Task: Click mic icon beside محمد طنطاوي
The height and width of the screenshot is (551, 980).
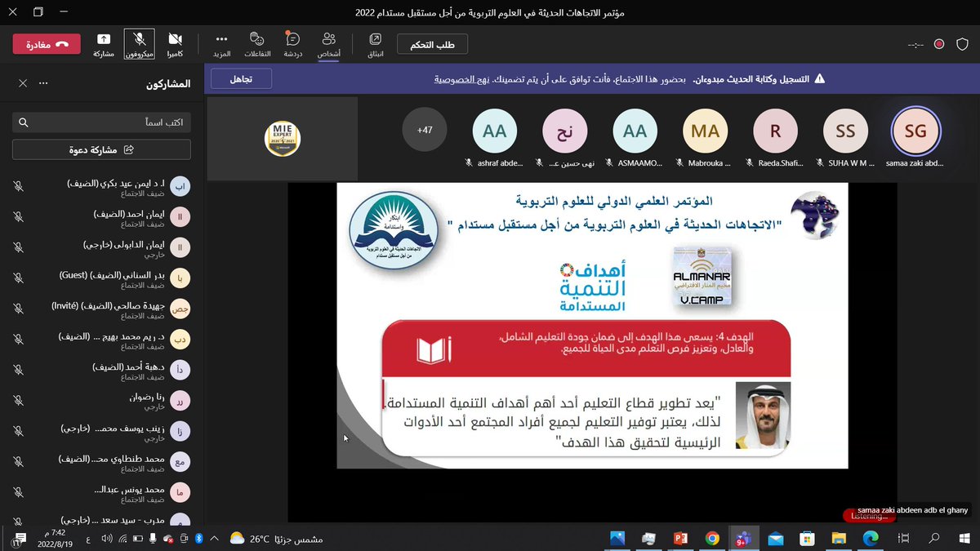Action: 19,464
